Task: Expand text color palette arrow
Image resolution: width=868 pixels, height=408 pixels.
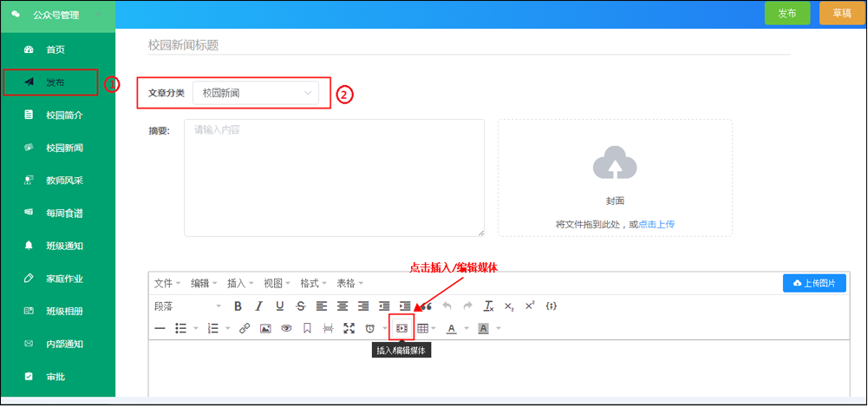Action: pyautogui.click(x=467, y=329)
